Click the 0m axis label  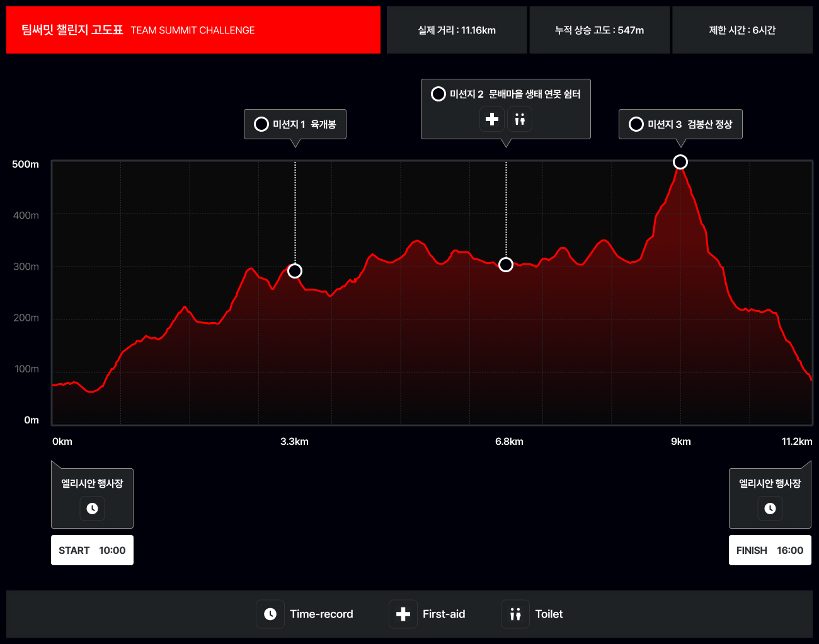(x=31, y=420)
